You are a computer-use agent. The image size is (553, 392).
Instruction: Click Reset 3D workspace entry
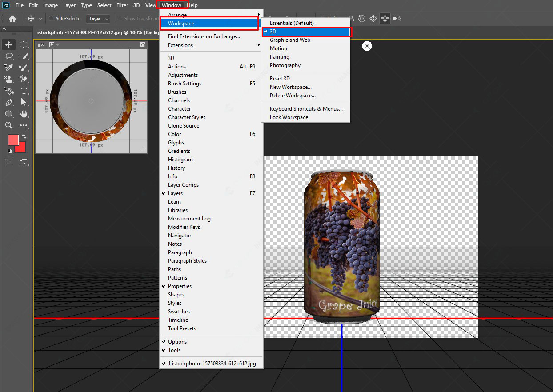click(x=280, y=79)
